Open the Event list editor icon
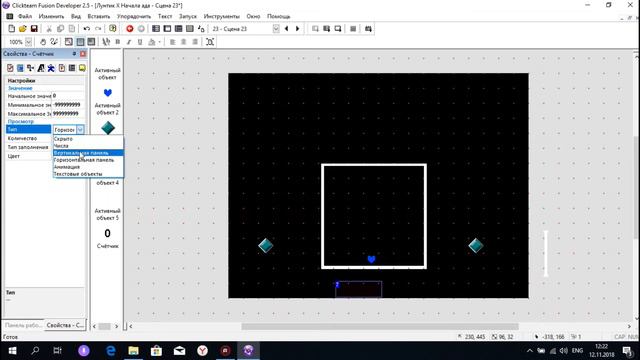This screenshot has width=640, height=360. click(x=190, y=29)
